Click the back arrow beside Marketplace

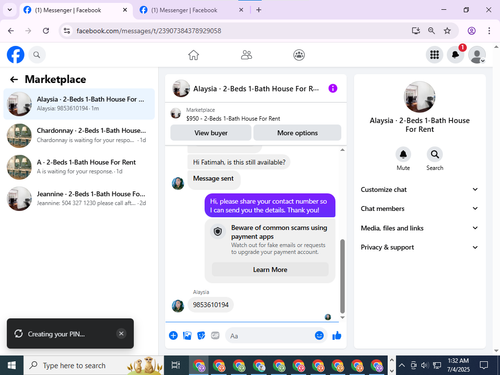pyautogui.click(x=14, y=79)
